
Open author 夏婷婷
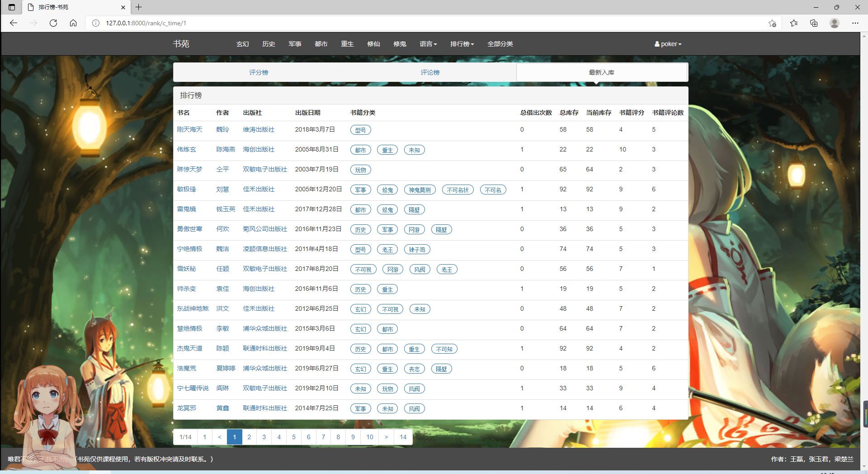[x=226, y=368]
